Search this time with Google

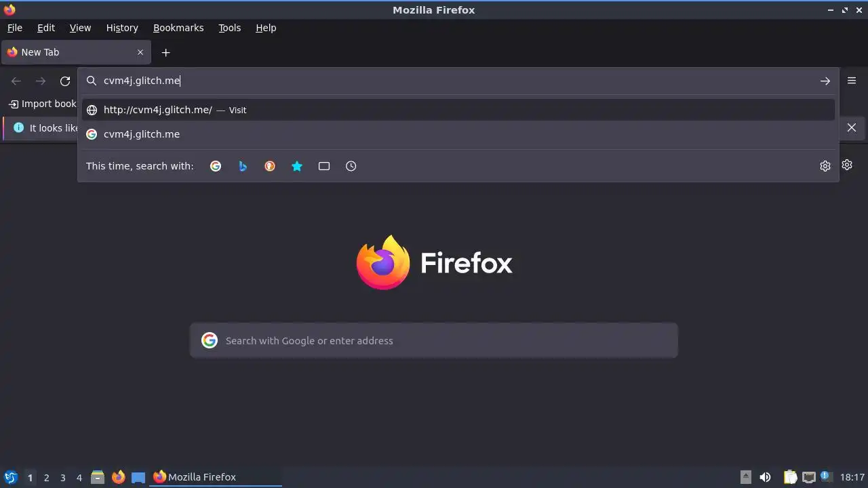pyautogui.click(x=216, y=166)
